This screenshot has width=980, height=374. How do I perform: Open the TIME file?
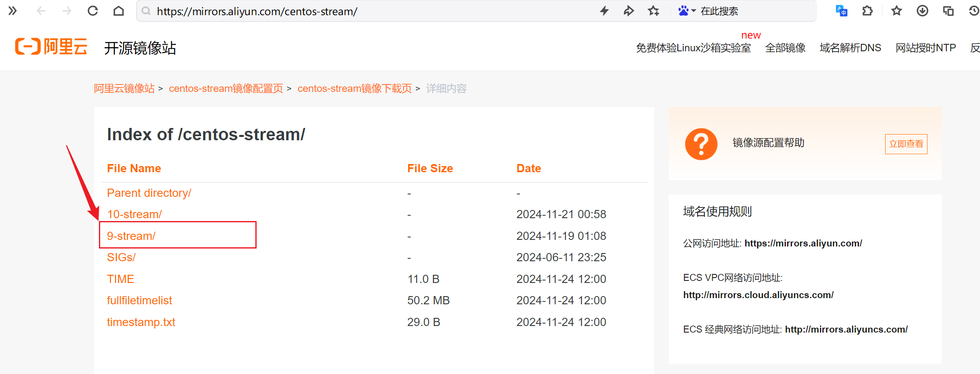point(120,279)
